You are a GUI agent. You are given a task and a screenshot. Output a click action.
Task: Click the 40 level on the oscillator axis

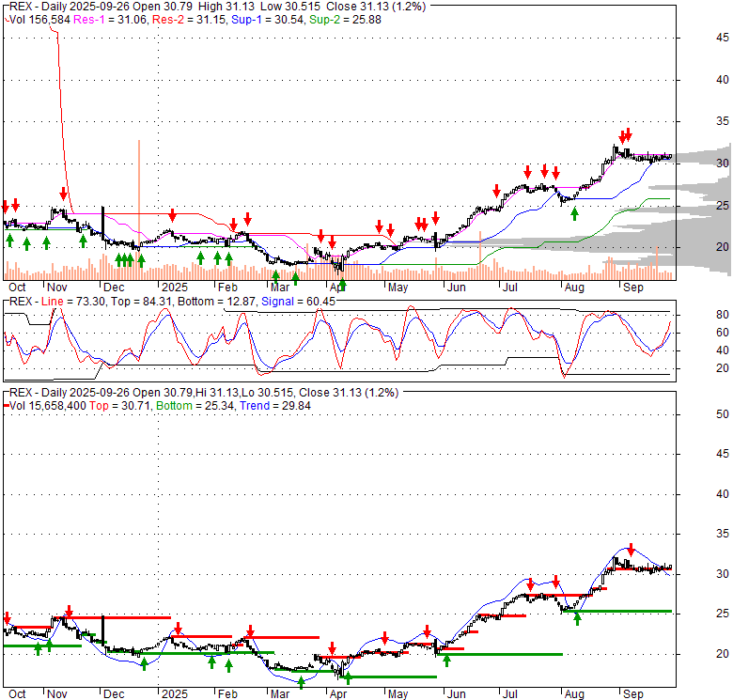(x=723, y=350)
